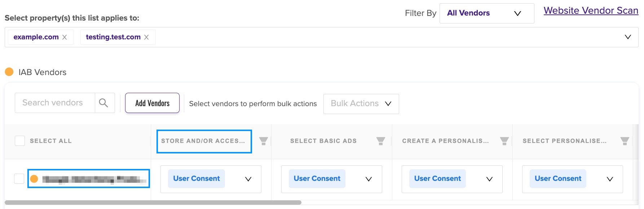Open the Website Vendor Scan link
This screenshot has height=209, width=644.
pyautogui.click(x=591, y=10)
